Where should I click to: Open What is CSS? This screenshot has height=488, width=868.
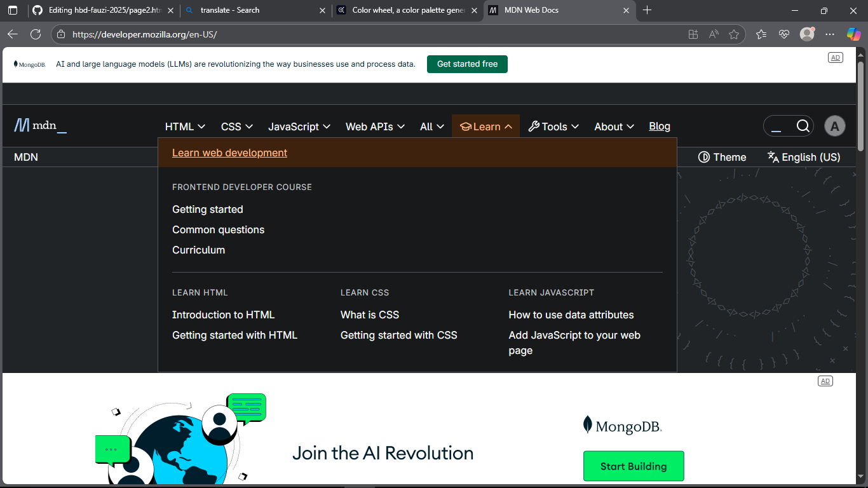pyautogui.click(x=370, y=315)
